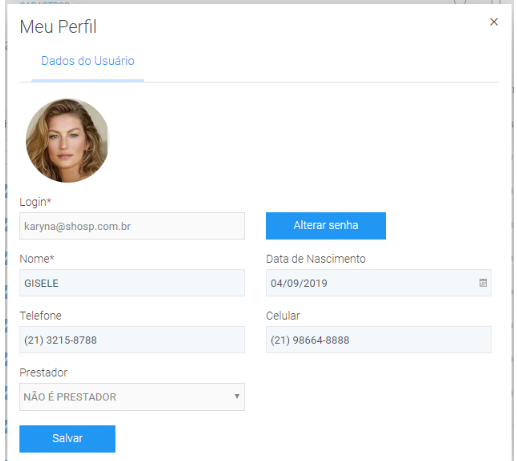Open the calendar picker for Data de Nascimento

click(x=483, y=283)
